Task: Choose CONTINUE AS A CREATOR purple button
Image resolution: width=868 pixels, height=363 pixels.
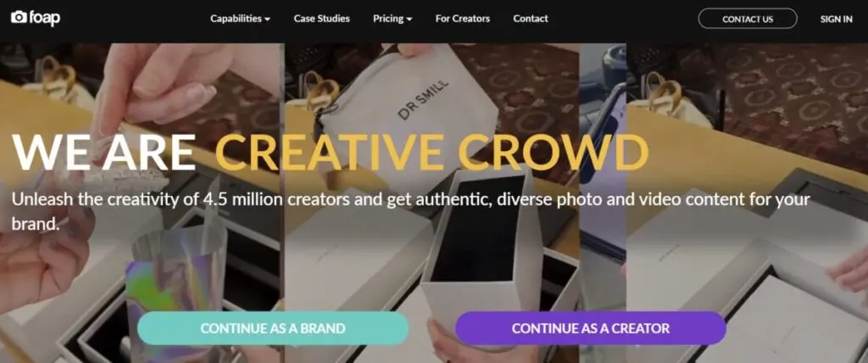Action: [590, 328]
